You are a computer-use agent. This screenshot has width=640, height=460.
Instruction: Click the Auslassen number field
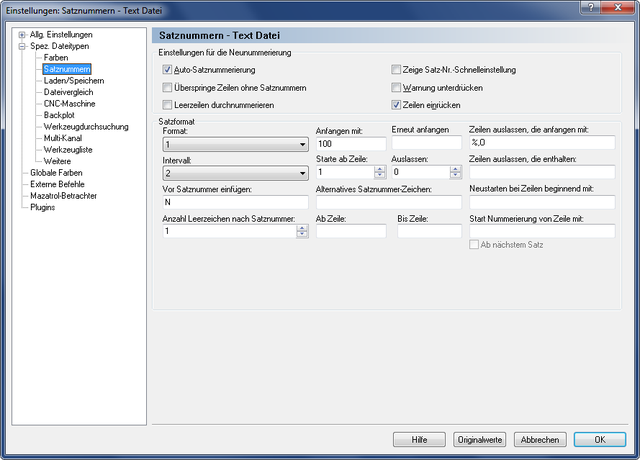pos(421,172)
